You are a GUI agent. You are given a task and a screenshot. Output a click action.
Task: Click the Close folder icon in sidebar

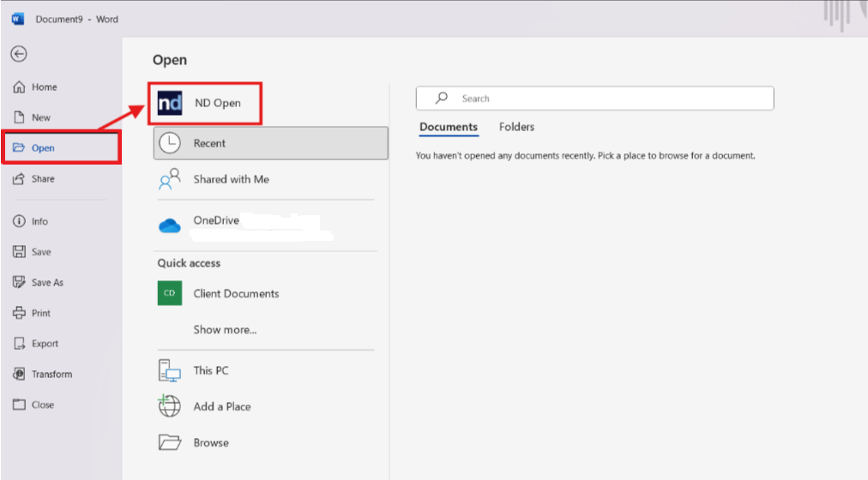click(19, 405)
